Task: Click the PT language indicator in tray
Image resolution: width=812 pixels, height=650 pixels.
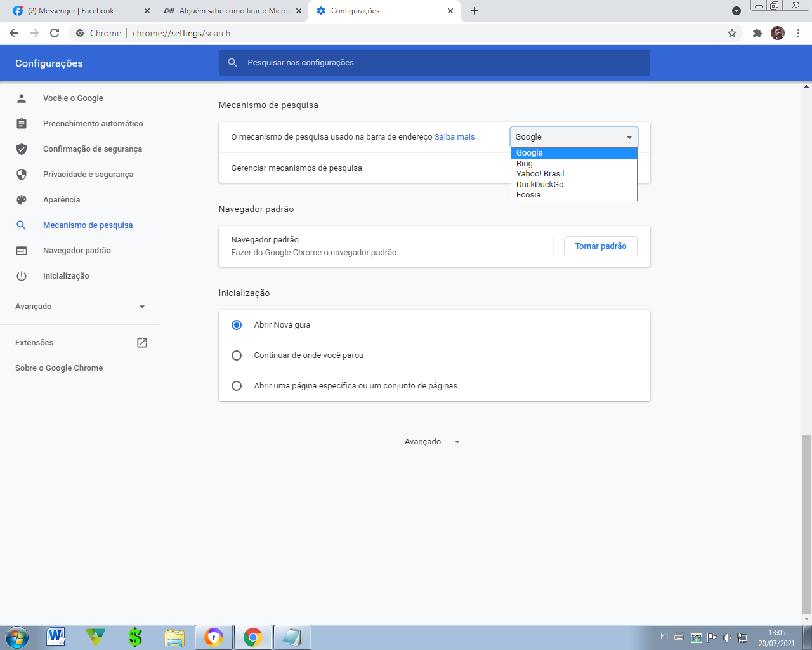Action: 665,636
